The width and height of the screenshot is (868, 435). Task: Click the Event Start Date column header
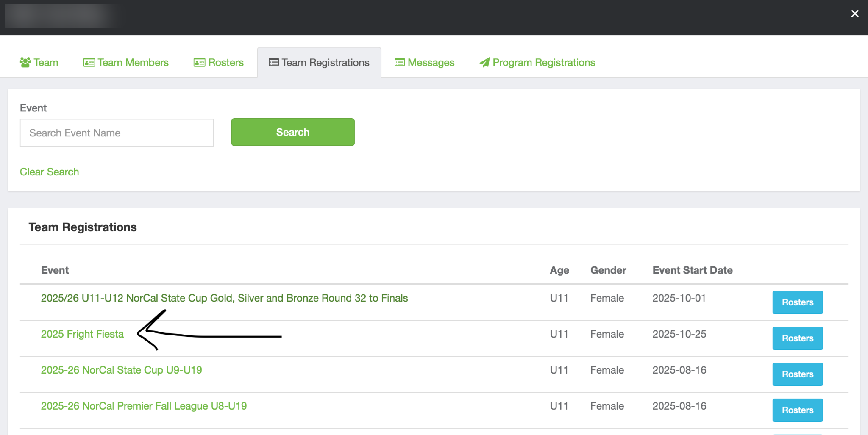693,270
